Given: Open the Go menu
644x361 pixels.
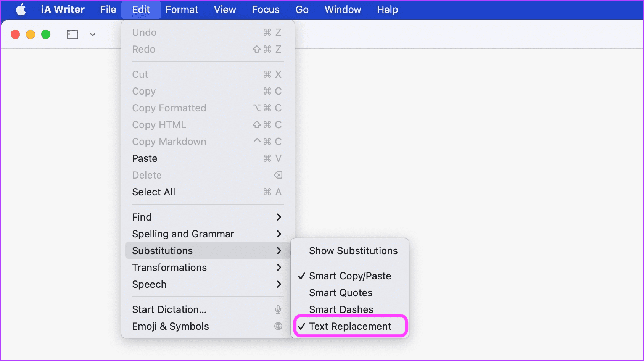Looking at the screenshot, I should click(x=302, y=10).
